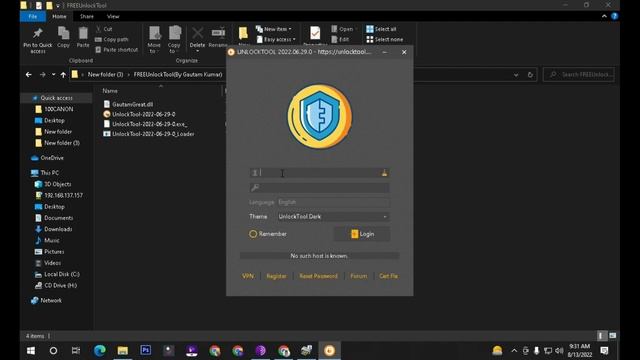Sort files by Name column
Screen dimensions: 640x360
pos(110,91)
